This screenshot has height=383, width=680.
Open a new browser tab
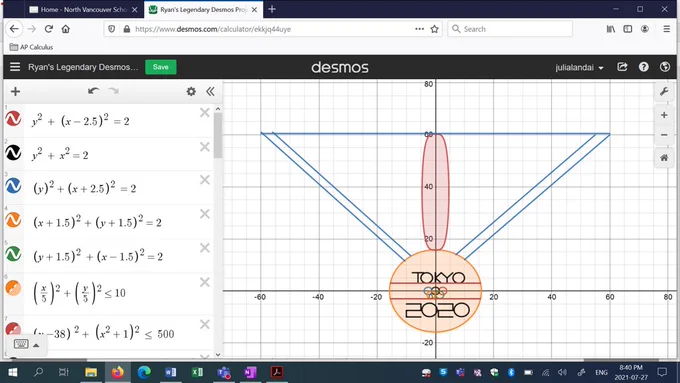[272, 9]
